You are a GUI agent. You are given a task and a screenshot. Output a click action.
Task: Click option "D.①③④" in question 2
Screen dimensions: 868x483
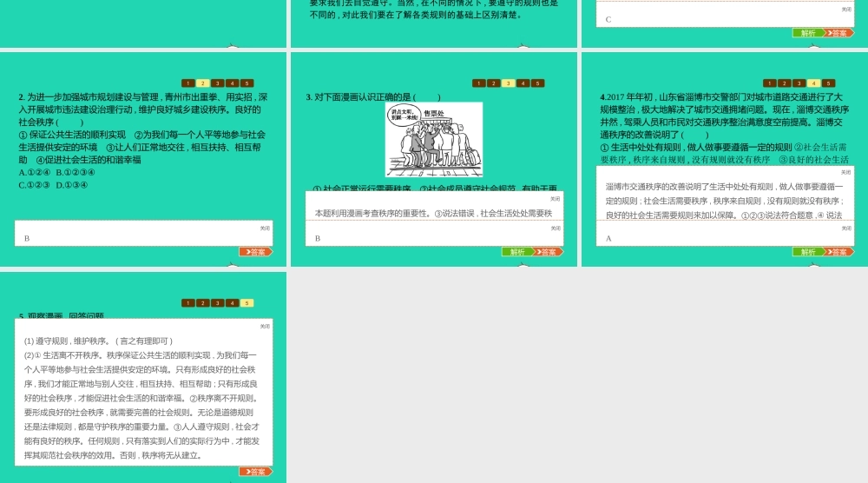[x=72, y=185]
